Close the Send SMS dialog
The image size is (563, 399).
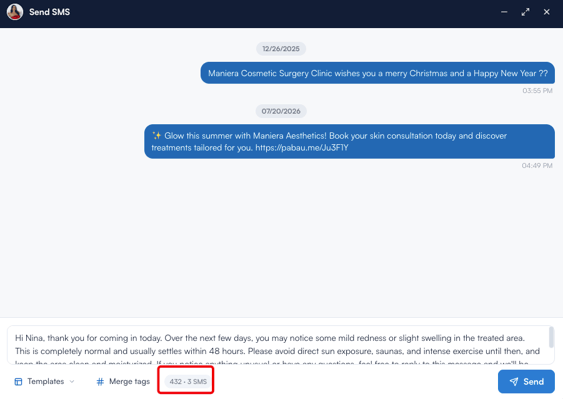tap(546, 12)
